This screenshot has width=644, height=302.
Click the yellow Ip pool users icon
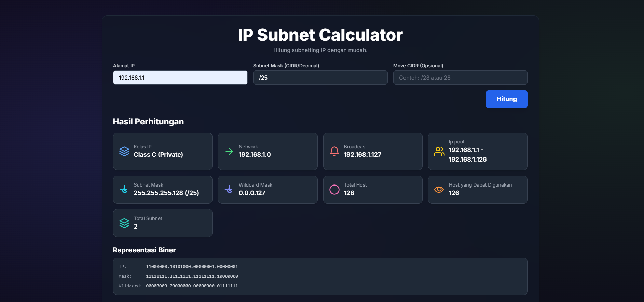pos(439,151)
